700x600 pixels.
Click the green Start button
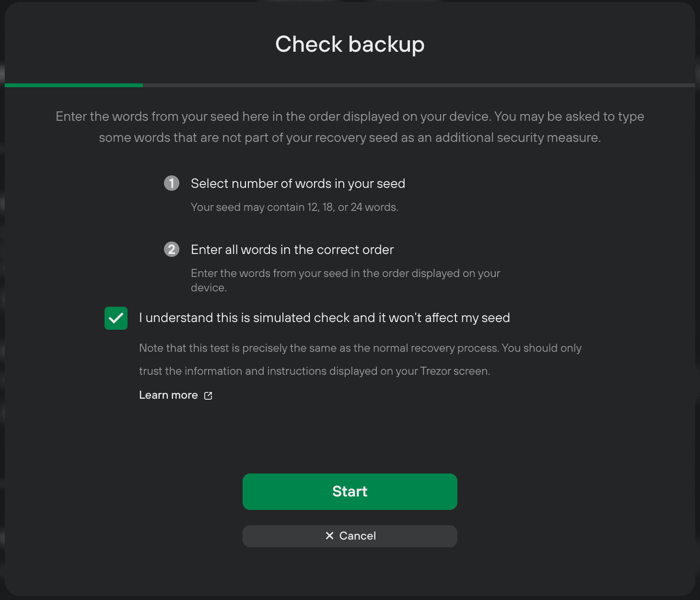[350, 491]
